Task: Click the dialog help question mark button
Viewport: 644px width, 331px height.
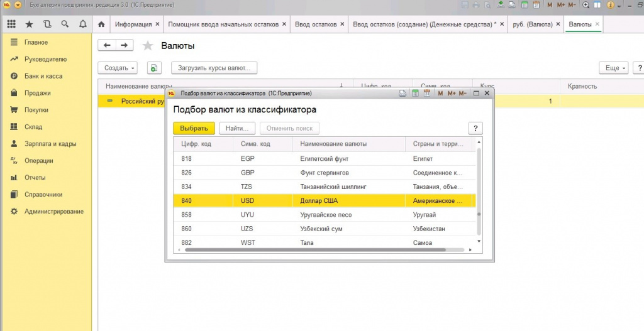Action: 475,128
